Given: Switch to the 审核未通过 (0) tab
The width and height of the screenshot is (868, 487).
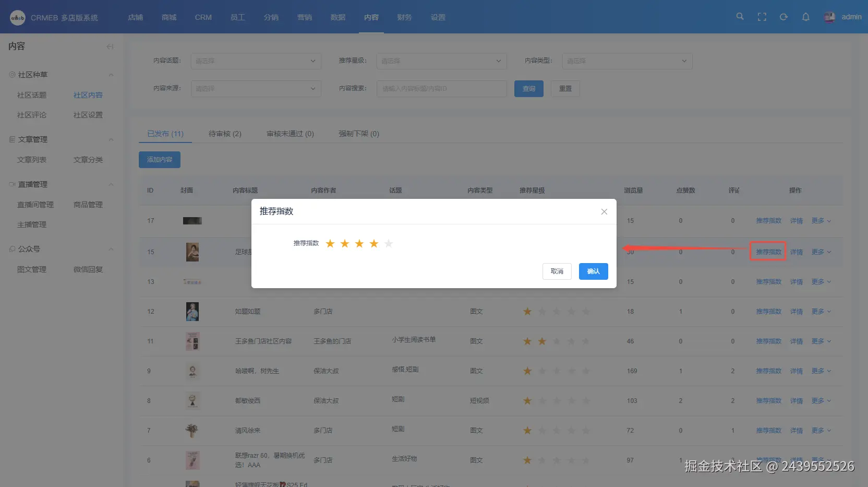Looking at the screenshot, I should tap(290, 134).
